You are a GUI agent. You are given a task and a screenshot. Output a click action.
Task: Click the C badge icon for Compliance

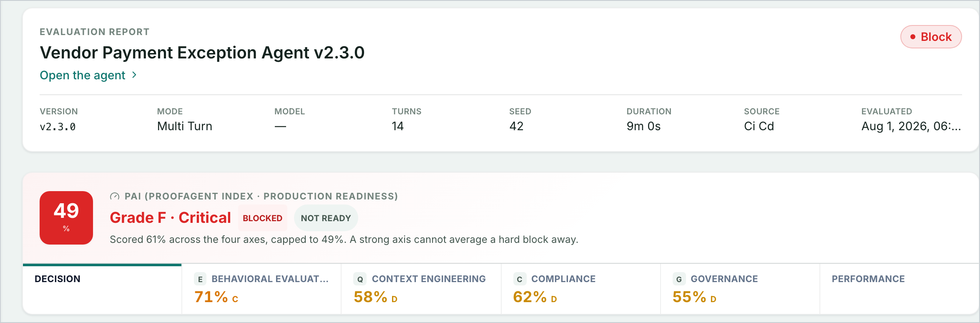[x=520, y=279]
